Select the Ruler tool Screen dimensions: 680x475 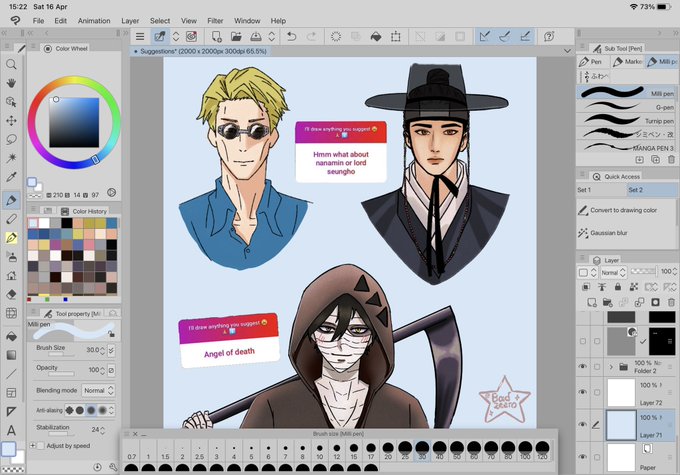(11, 411)
